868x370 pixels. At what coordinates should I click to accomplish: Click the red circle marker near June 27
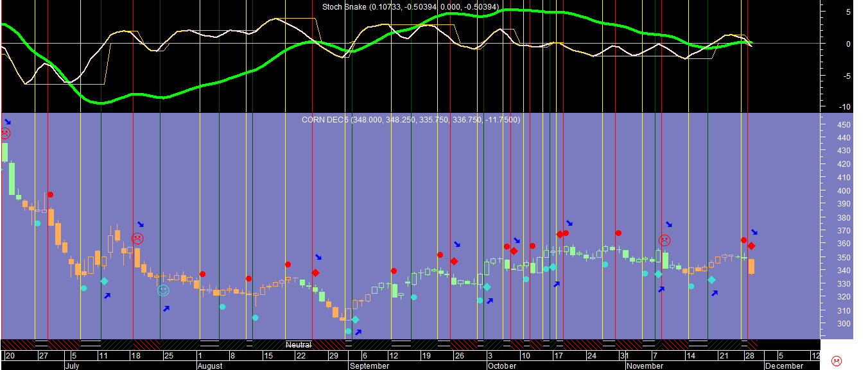click(50, 194)
